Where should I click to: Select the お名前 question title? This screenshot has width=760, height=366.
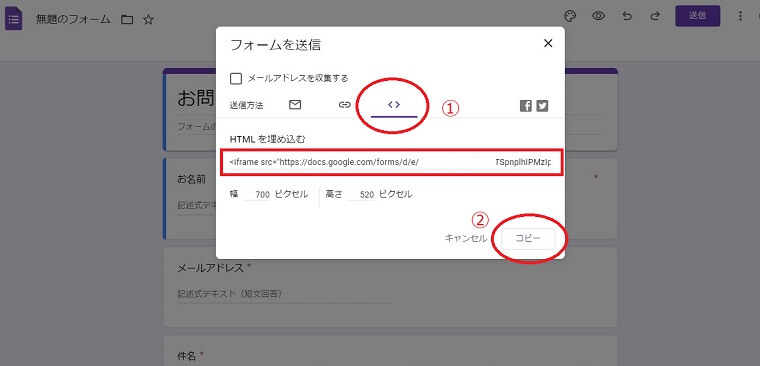[191, 179]
